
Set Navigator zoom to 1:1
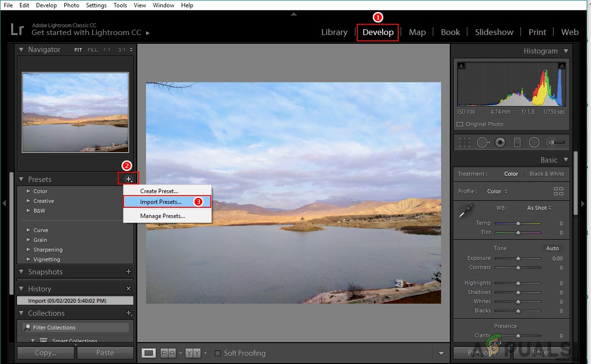coord(107,50)
